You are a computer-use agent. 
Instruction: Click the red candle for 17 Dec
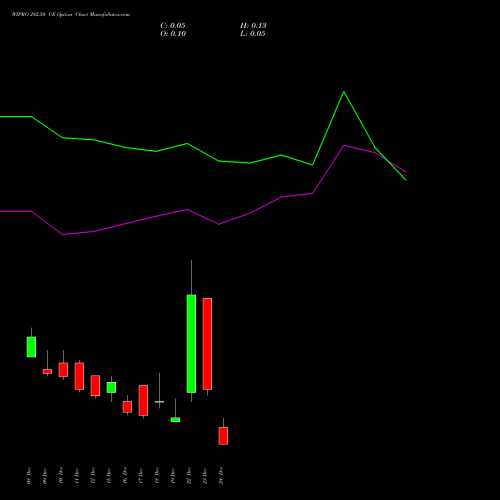point(143,400)
